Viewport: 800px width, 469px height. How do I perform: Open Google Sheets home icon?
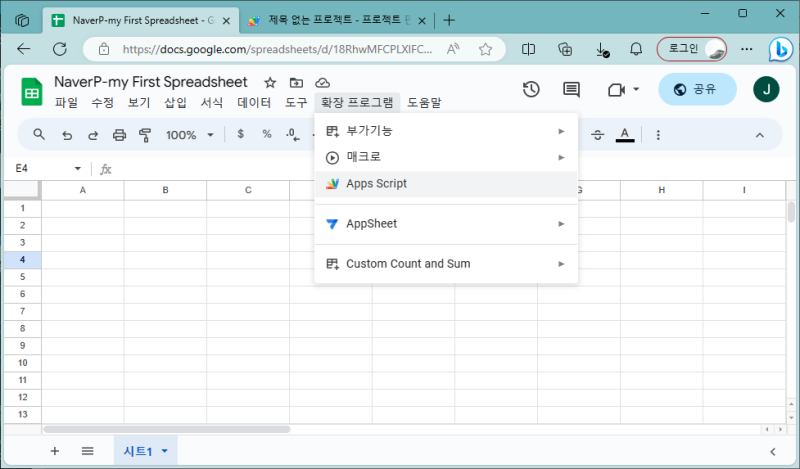click(32, 92)
